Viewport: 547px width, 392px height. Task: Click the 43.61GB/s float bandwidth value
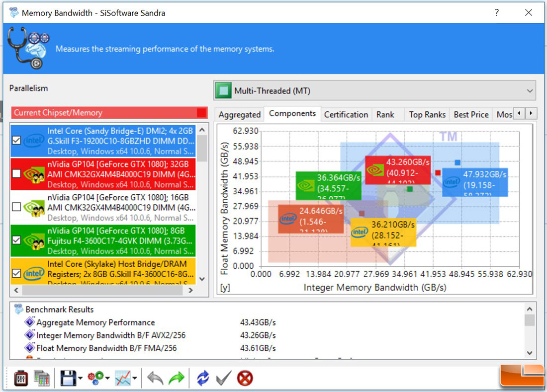click(258, 348)
